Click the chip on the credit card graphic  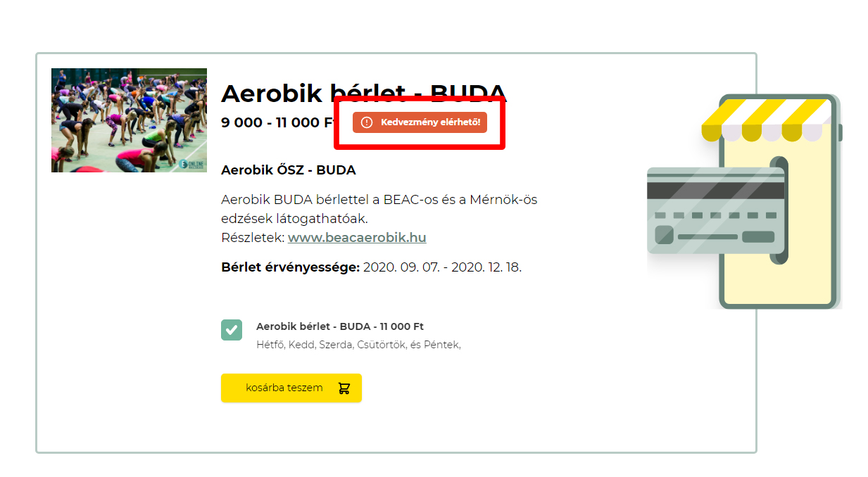tap(664, 234)
